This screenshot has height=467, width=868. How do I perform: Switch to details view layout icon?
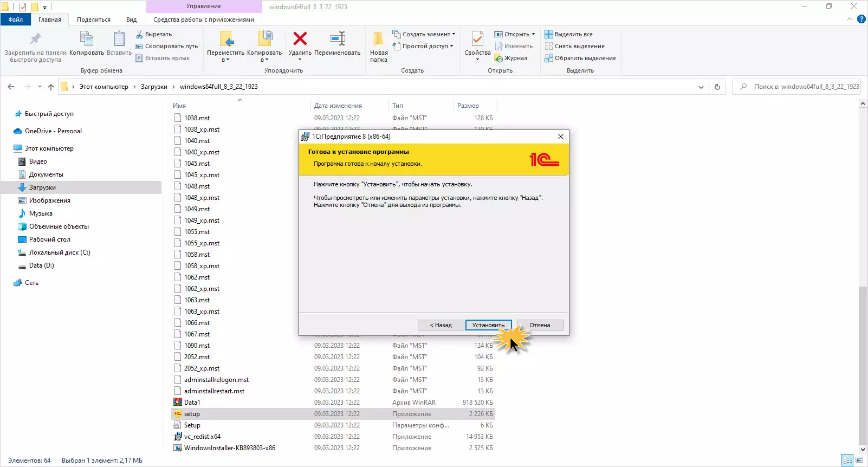pos(848,460)
